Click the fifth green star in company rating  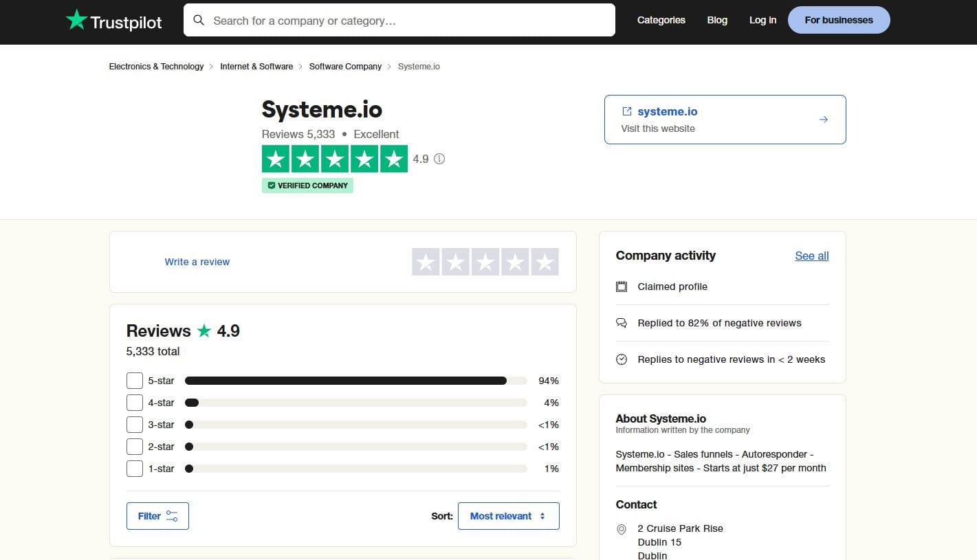coord(394,159)
